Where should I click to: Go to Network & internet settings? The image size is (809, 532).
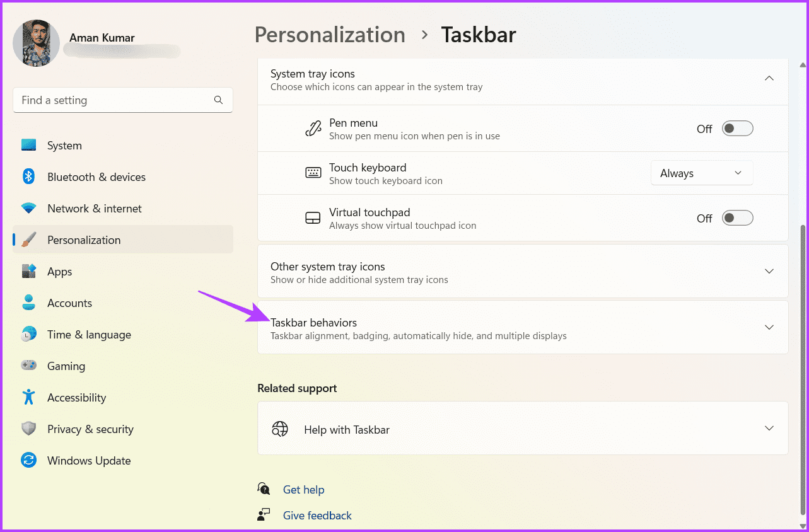[123, 209]
